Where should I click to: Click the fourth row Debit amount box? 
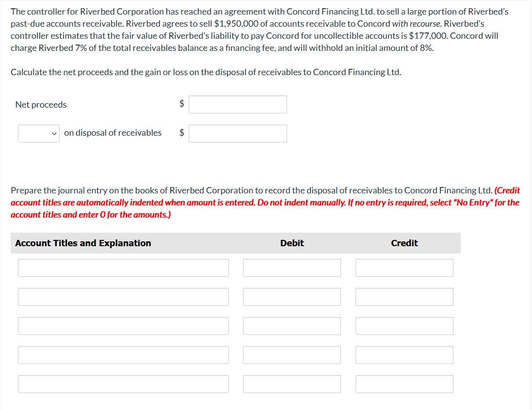click(x=291, y=354)
